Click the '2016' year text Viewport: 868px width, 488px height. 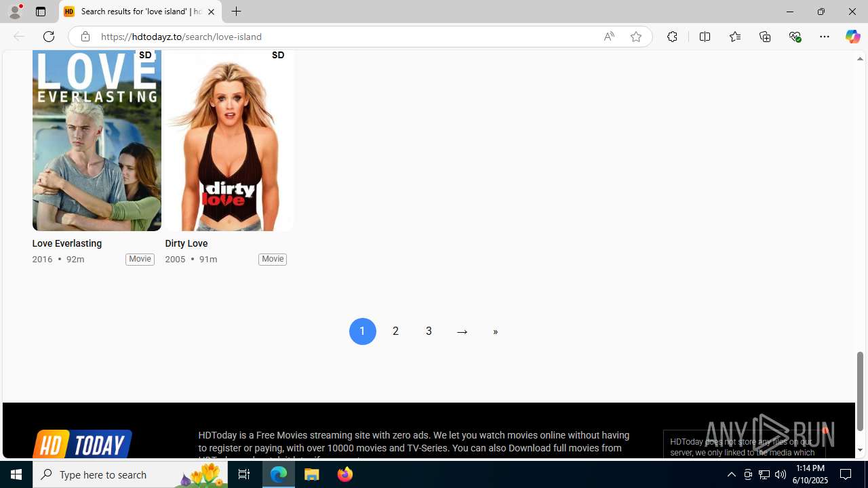tap(42, 259)
